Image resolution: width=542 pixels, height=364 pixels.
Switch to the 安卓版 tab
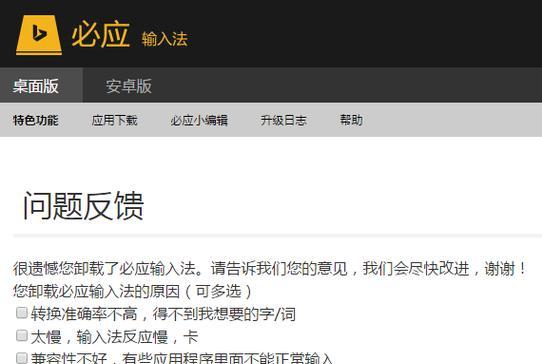[x=129, y=86]
